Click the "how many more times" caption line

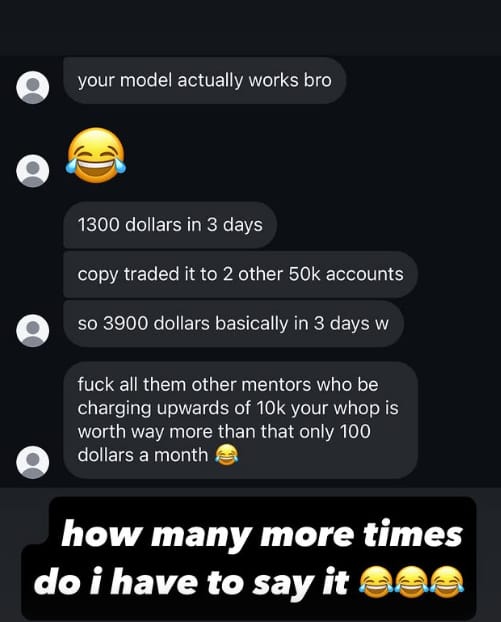coord(262,535)
